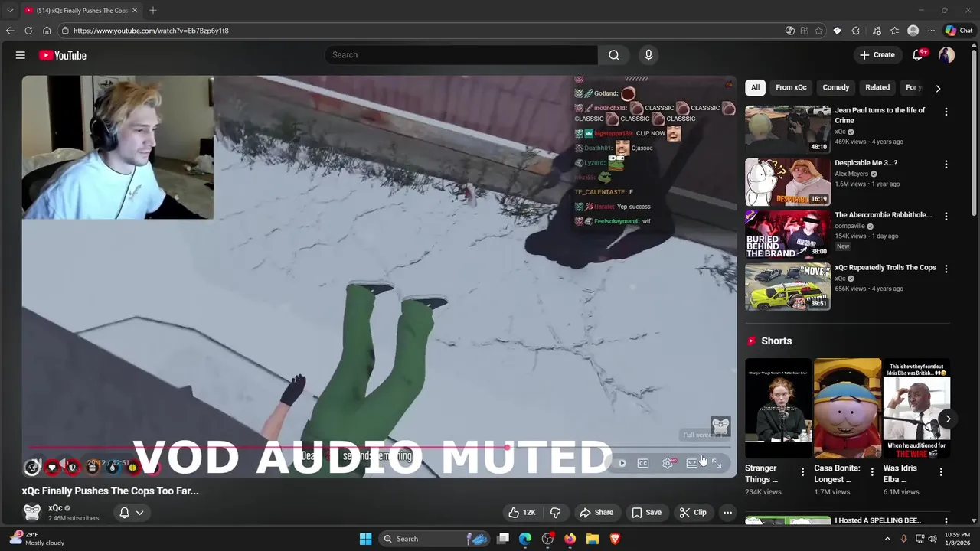The height and width of the screenshot is (551, 980).
Task: Open Brave browser from the taskbar
Action: coord(615,539)
